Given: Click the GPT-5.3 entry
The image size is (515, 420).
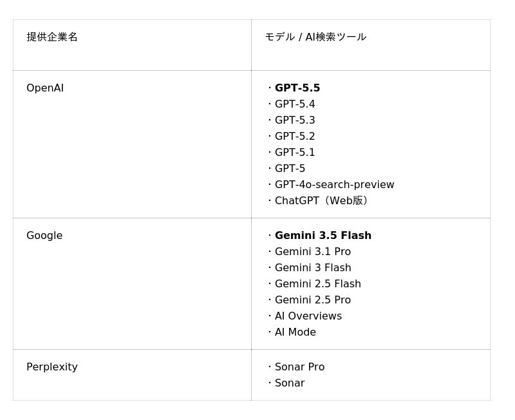Looking at the screenshot, I should 295,120.
